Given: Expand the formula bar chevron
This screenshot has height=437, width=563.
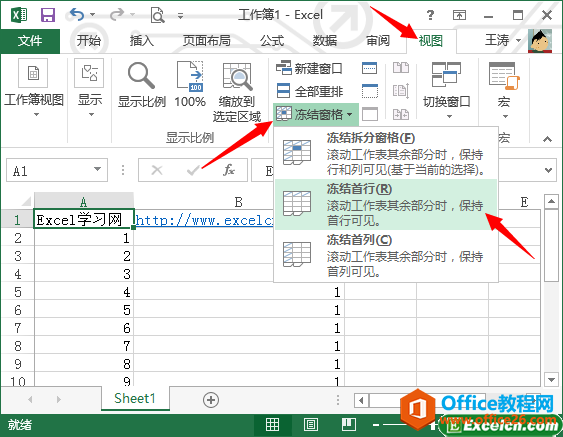Looking at the screenshot, I should click(548, 170).
